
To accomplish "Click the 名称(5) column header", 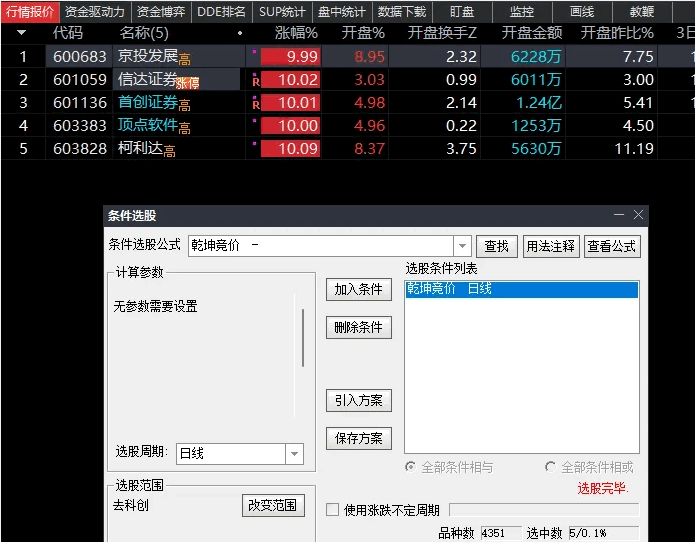I will pyautogui.click(x=144, y=33).
